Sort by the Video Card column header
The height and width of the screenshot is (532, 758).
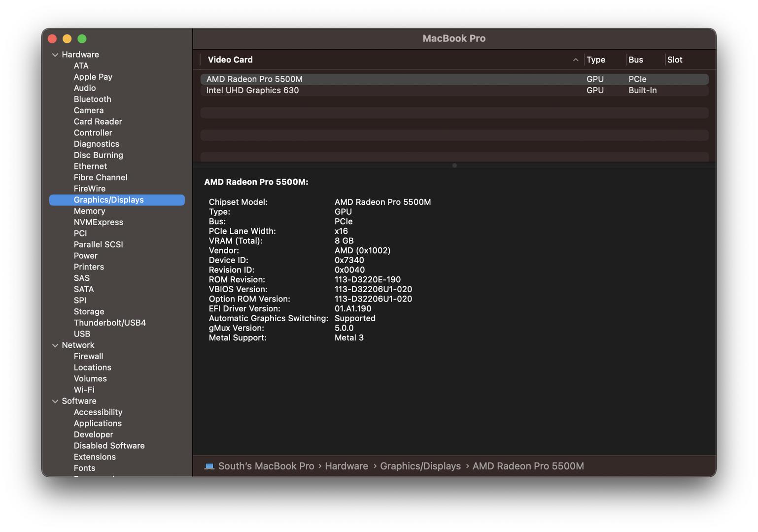click(230, 60)
